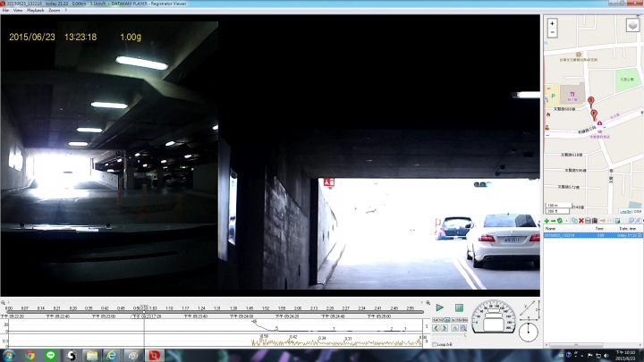Viewport: 644px width, 362px height.
Task: Open the File menu
Action: [5, 10]
